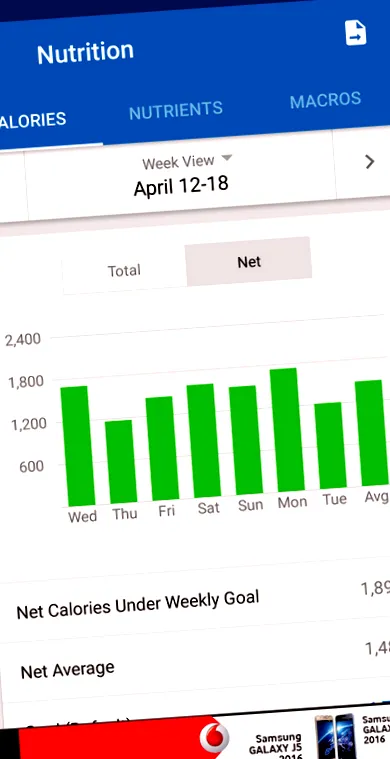This screenshot has width=390, height=759.
Task: Tap the Avg calorie bar
Action: coord(372,433)
